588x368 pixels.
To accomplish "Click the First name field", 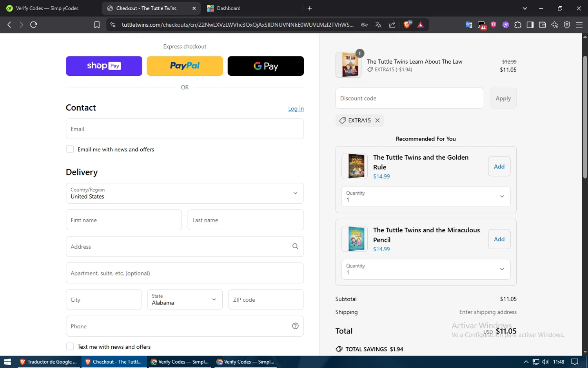I will [124, 220].
